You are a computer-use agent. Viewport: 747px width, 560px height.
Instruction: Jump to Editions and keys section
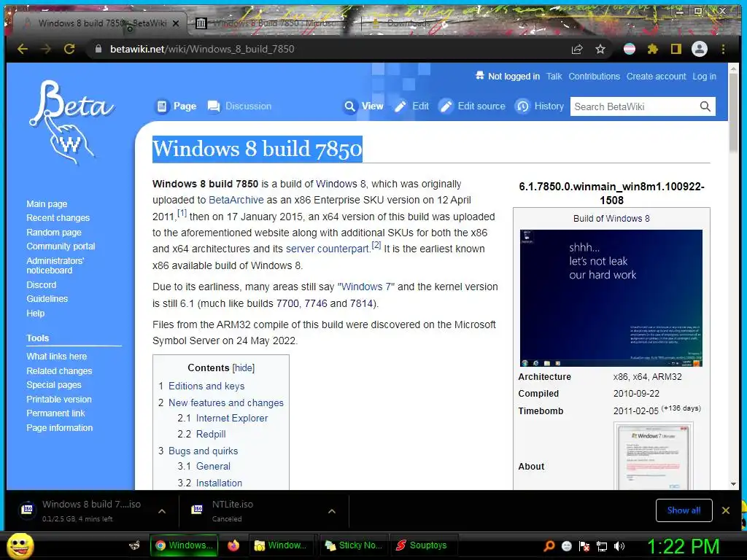pos(206,386)
